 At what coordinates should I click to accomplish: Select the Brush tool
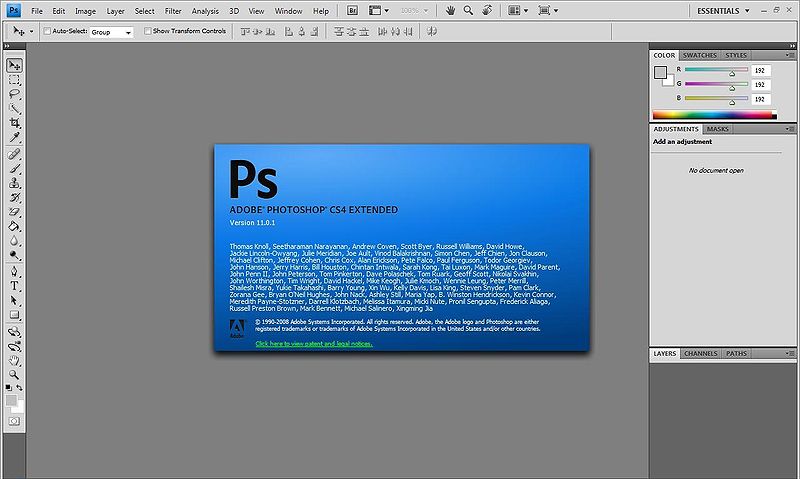click(x=14, y=168)
